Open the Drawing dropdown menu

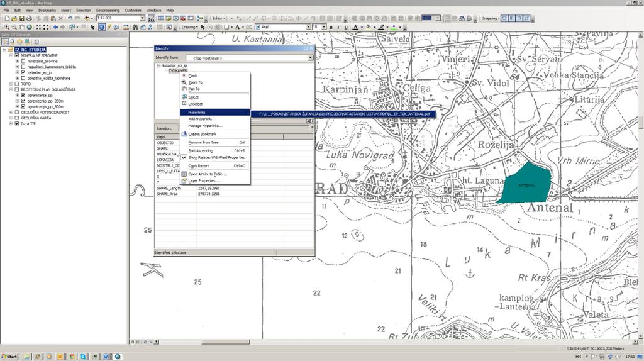[x=190, y=27]
